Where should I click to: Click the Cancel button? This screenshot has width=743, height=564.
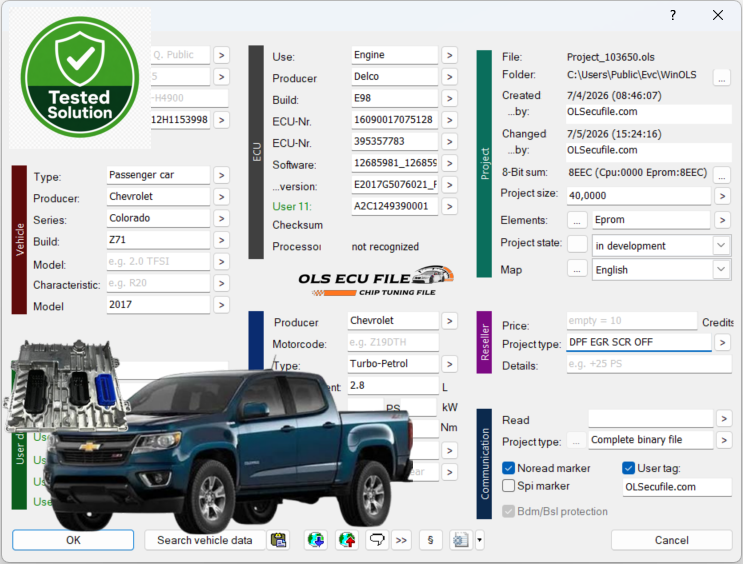click(x=671, y=540)
